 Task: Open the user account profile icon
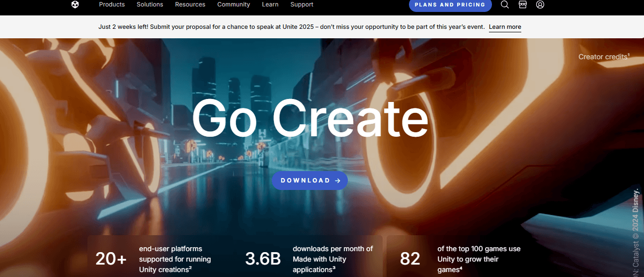point(540,4)
